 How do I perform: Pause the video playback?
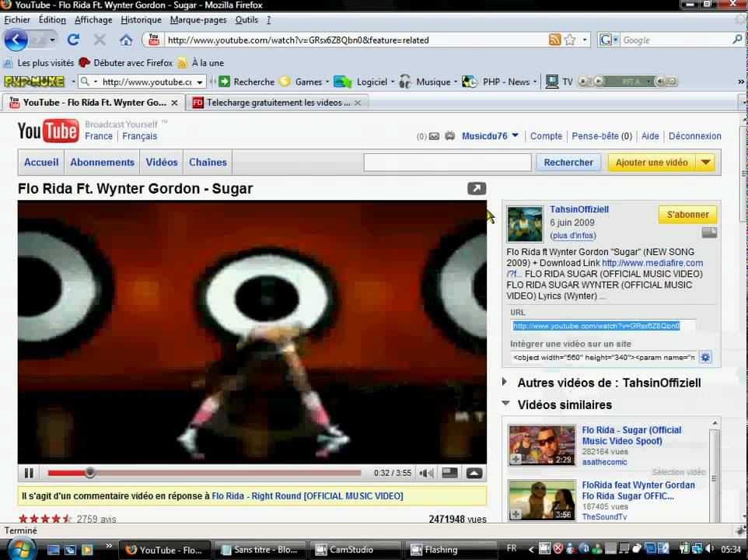29,473
